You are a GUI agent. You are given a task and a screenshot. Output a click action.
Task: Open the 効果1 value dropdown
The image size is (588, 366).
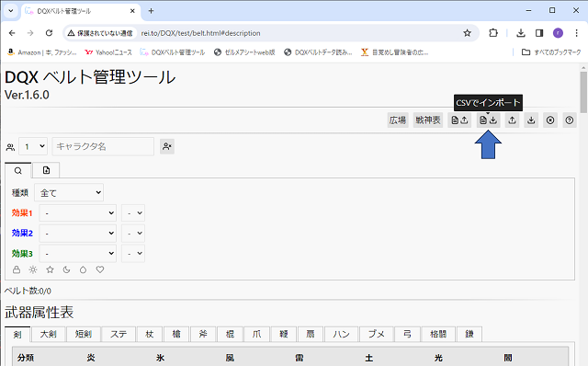133,212
